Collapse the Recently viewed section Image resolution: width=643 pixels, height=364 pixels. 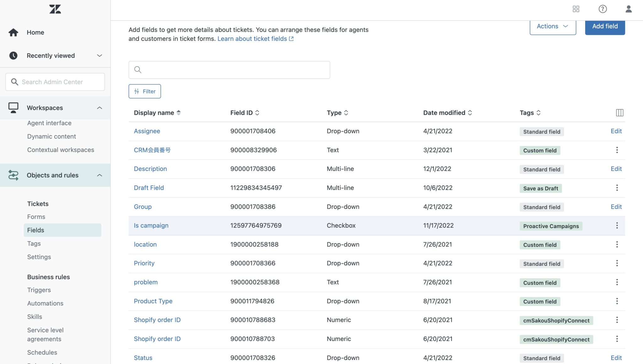tap(100, 56)
